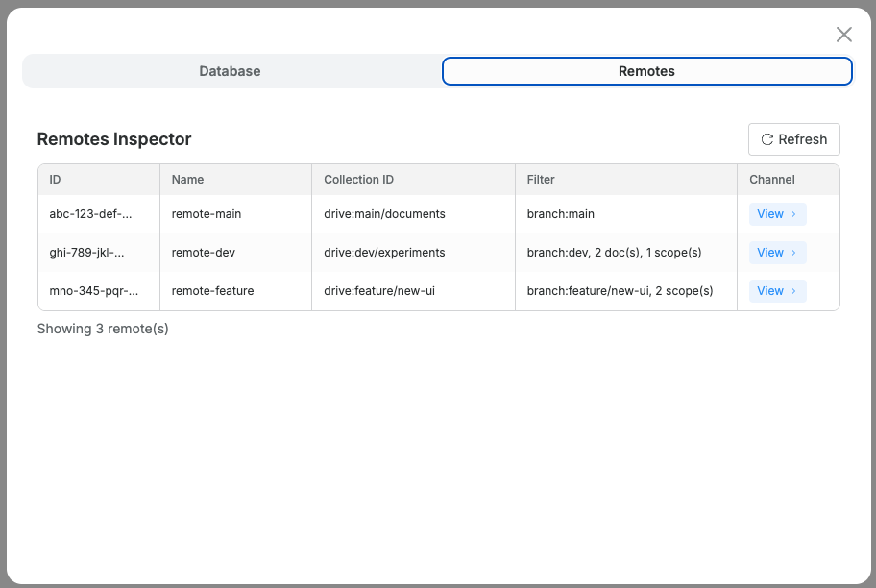The image size is (876, 588).
Task: Click the chevron on remote-dev's View button
Action: coord(791,252)
